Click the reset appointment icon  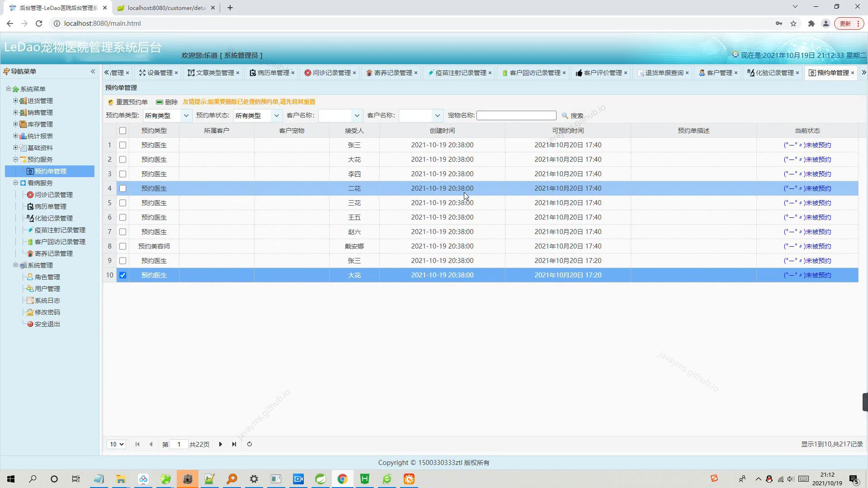(x=111, y=102)
